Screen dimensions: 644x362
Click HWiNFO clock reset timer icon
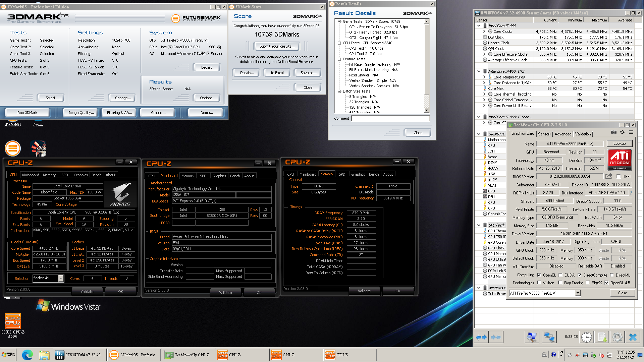pyautogui.click(x=586, y=337)
